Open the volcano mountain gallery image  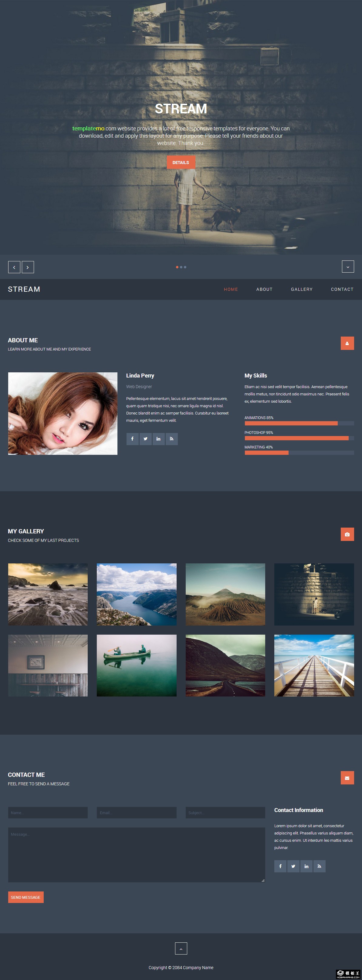point(225,594)
